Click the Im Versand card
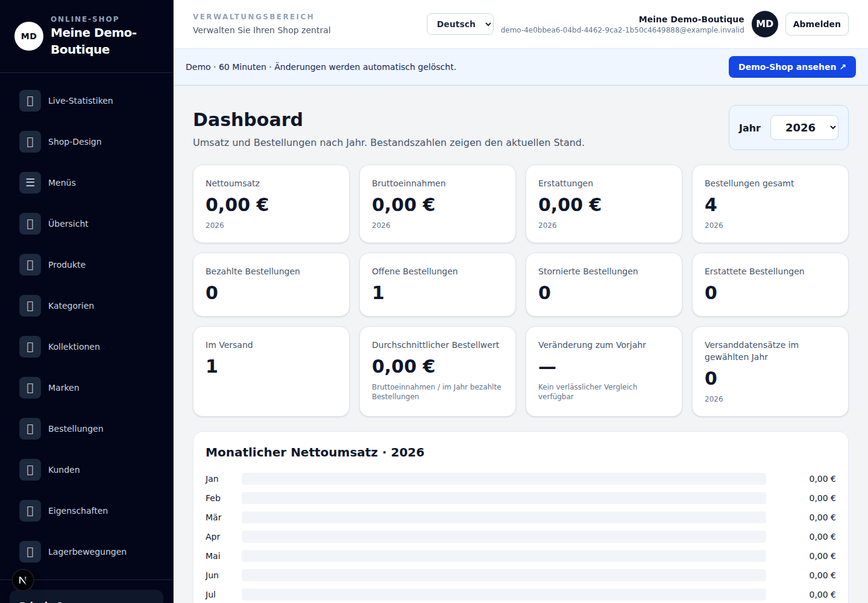This screenshot has height=603, width=868. [271, 371]
